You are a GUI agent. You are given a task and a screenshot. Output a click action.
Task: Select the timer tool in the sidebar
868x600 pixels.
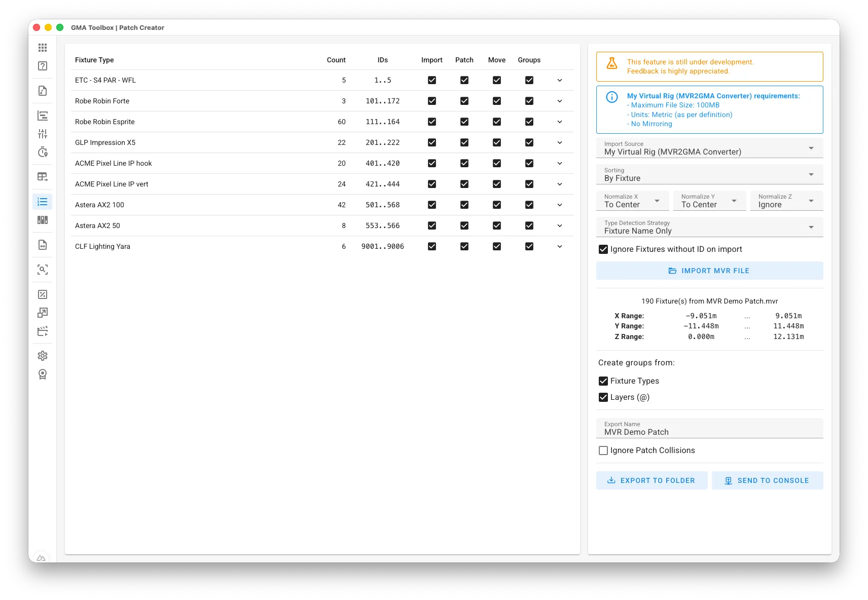(43, 152)
